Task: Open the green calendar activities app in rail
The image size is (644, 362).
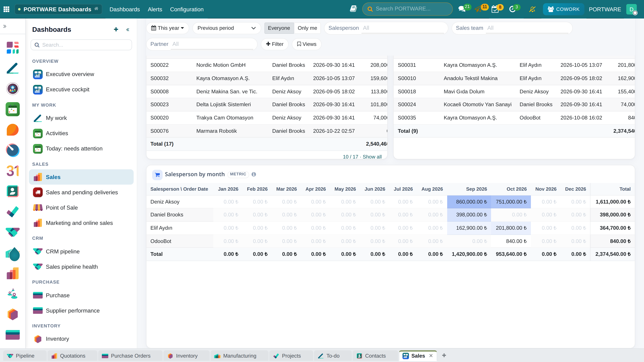Action: click(12, 109)
